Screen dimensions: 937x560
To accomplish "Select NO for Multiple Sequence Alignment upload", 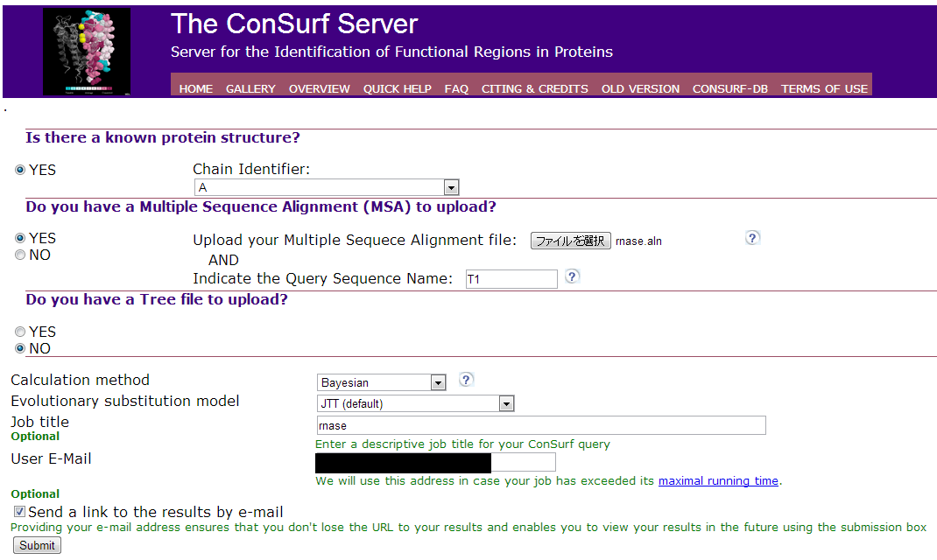I will click(20, 255).
